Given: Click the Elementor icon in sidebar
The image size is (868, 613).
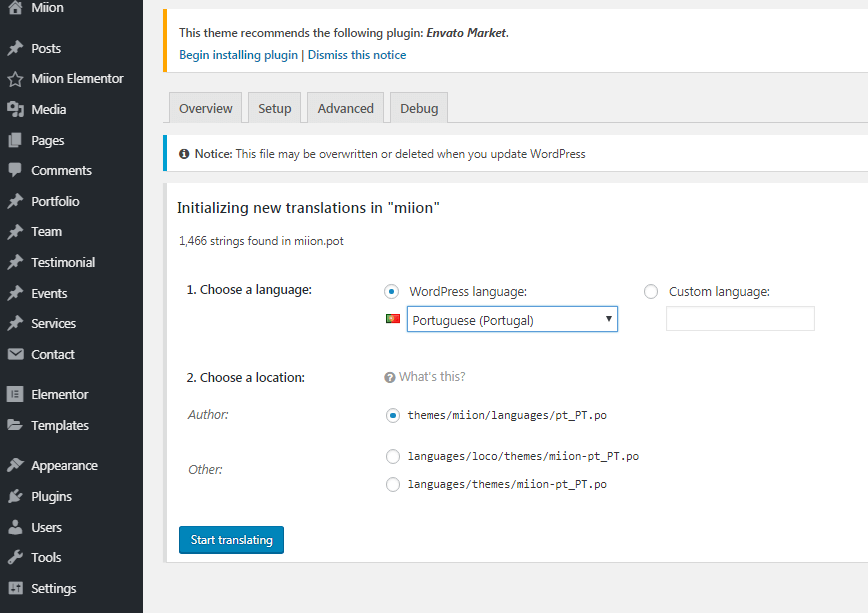Looking at the screenshot, I should (15, 394).
